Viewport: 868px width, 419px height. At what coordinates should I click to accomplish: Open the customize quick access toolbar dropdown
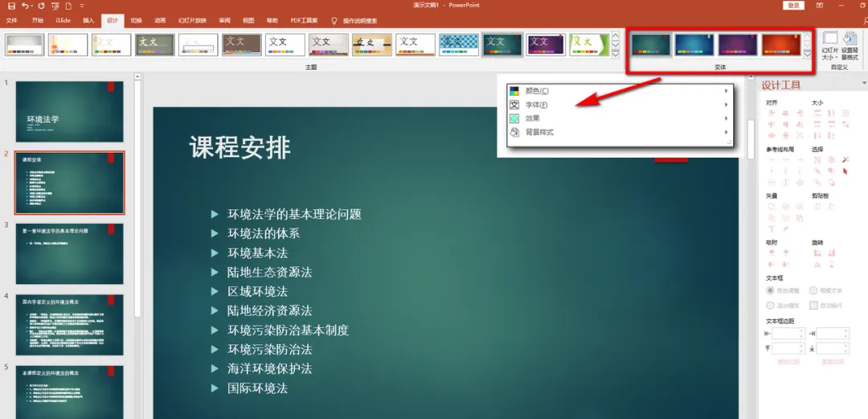coord(83,6)
